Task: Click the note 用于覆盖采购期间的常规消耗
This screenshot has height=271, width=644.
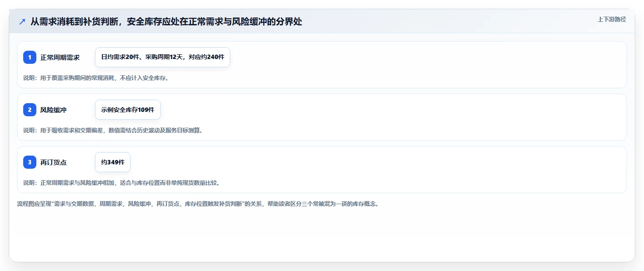Action: pos(96,78)
